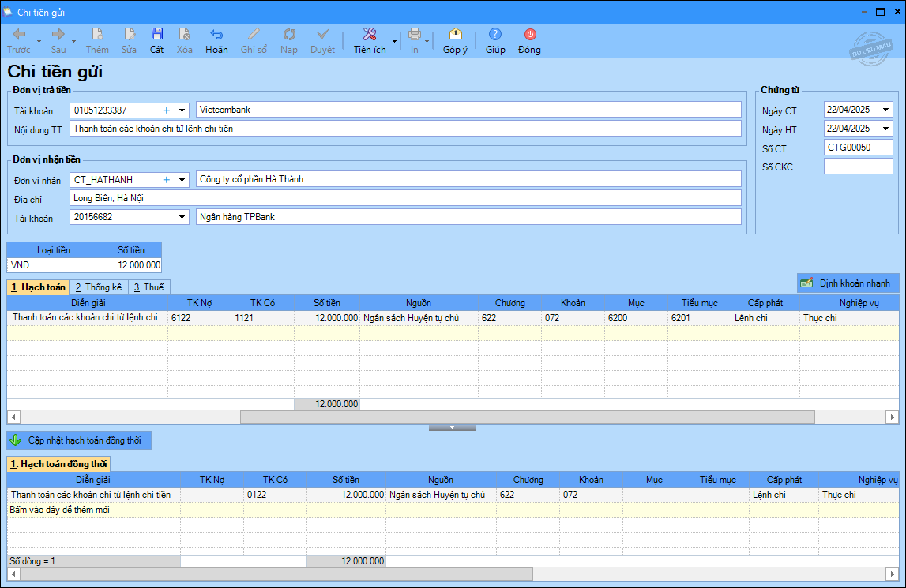Add a new Đơn vị nhận via plus icon
The width and height of the screenshot is (906, 588).
coord(167,180)
